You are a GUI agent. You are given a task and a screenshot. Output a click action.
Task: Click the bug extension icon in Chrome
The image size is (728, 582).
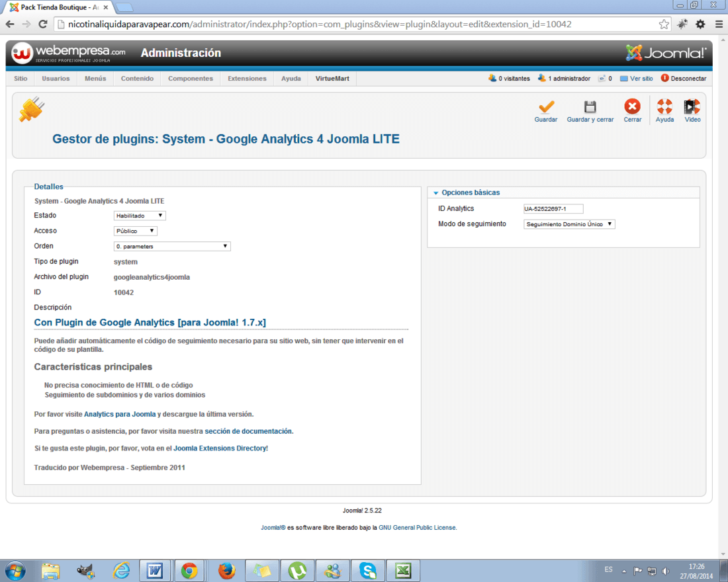click(682, 24)
